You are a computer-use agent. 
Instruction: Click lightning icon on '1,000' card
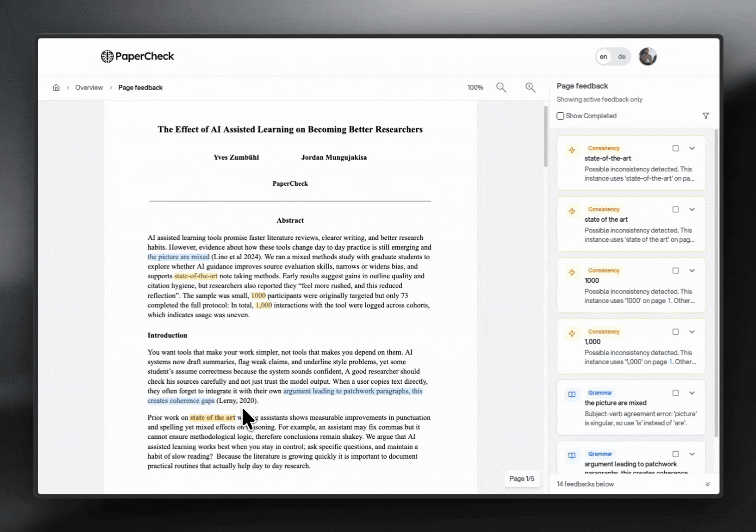click(x=572, y=333)
